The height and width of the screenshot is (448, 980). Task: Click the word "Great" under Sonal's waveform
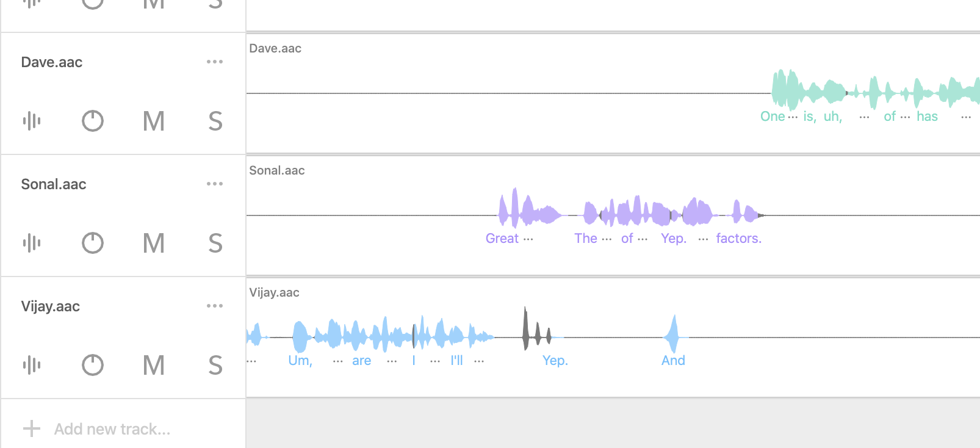click(502, 238)
